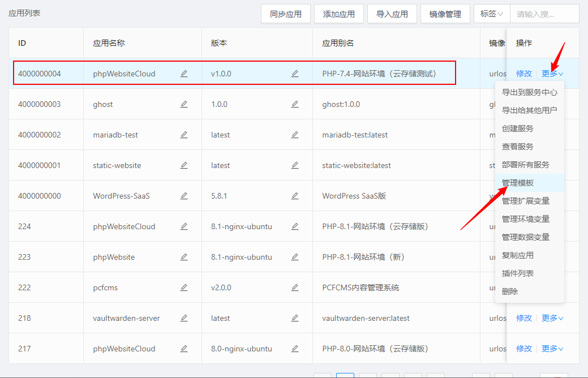This screenshot has height=378, width=588.
Task: Click edit pencil next to pcfcms name
Action: point(184,287)
